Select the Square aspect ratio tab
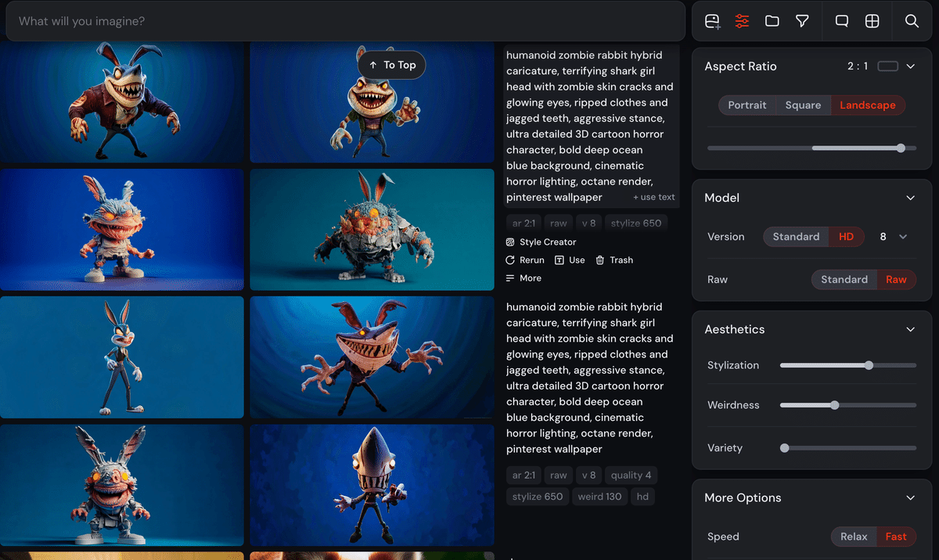 pos(803,106)
